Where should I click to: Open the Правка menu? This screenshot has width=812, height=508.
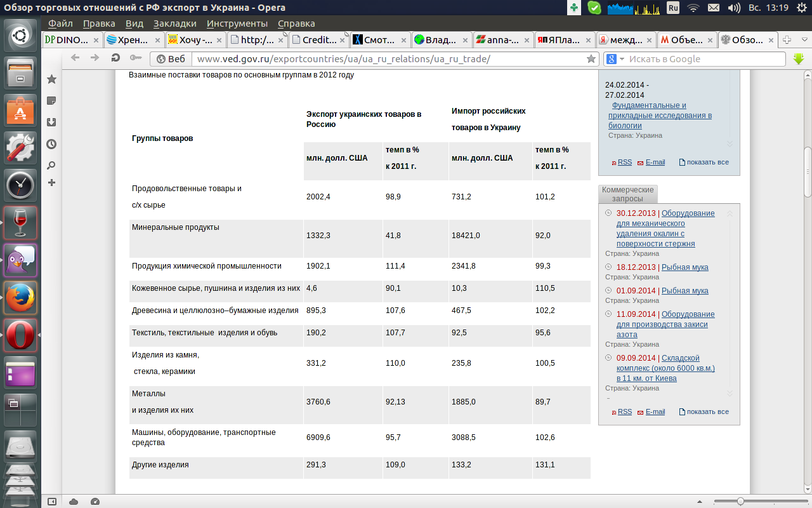click(99, 23)
